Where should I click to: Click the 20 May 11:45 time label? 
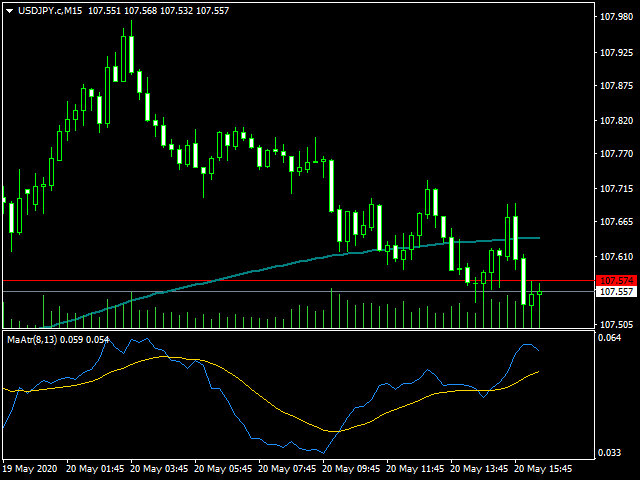click(416, 469)
